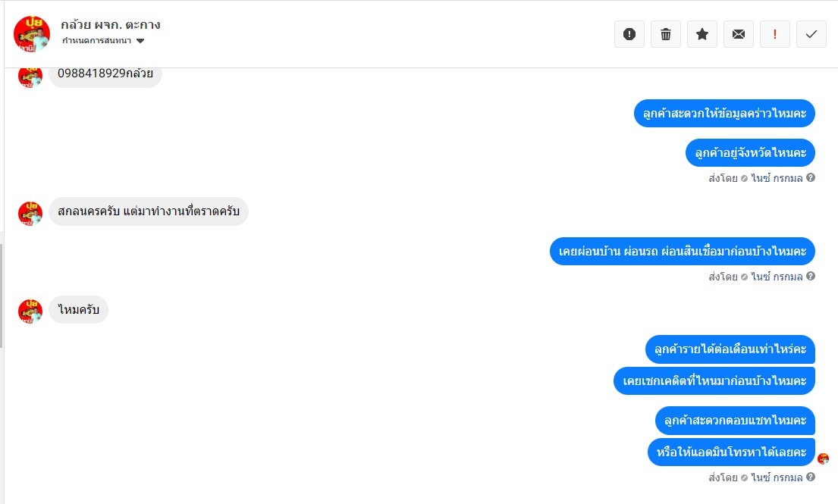This screenshot has height=504, width=838.
Task: Click the spam report exclamation circle icon
Action: 629,34
